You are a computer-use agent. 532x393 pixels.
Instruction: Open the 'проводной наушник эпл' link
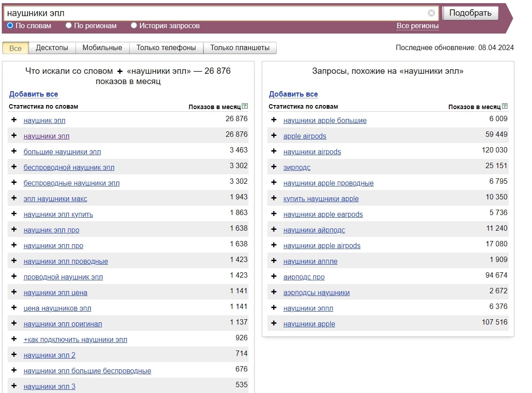point(63,277)
